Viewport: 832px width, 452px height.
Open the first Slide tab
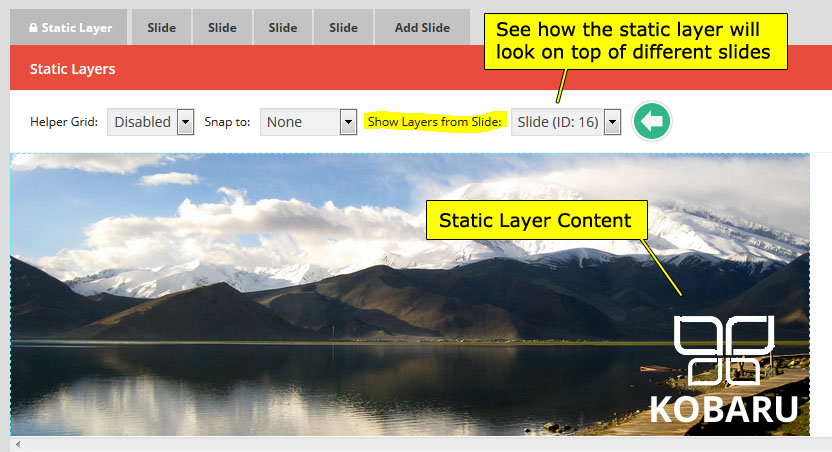161,28
